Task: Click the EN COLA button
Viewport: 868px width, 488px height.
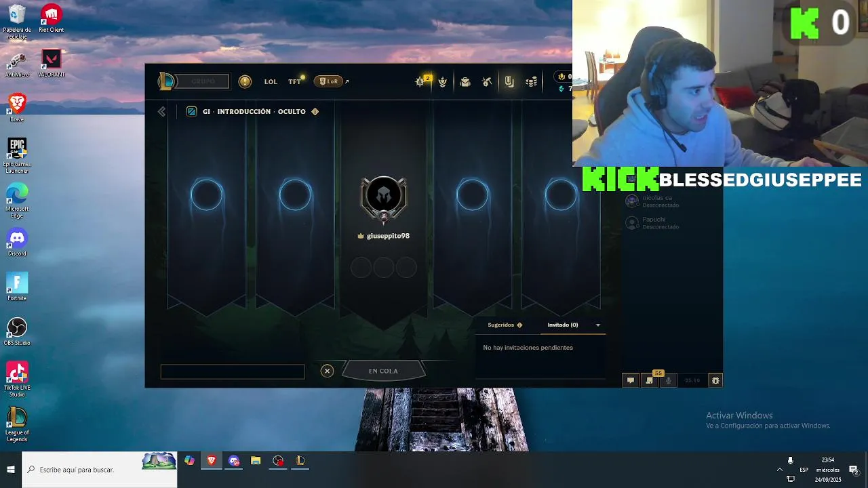Action: pyautogui.click(x=383, y=371)
